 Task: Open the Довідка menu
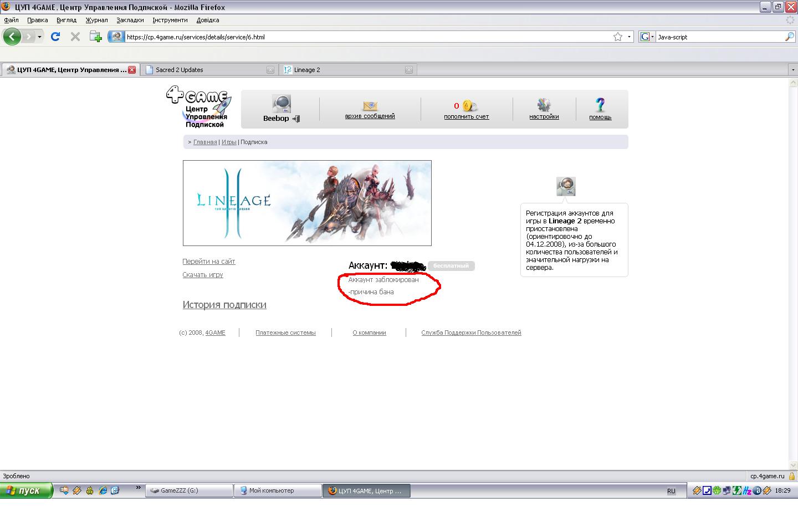pyautogui.click(x=208, y=20)
